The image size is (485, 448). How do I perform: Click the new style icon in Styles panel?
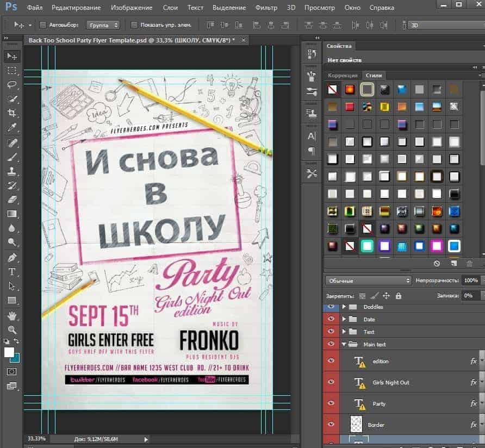(x=453, y=264)
